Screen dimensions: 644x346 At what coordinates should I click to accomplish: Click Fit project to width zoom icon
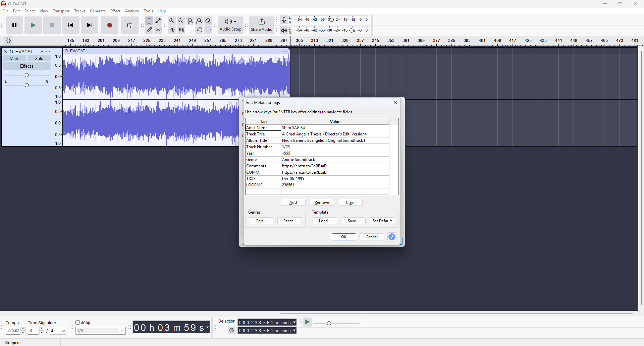(x=199, y=21)
